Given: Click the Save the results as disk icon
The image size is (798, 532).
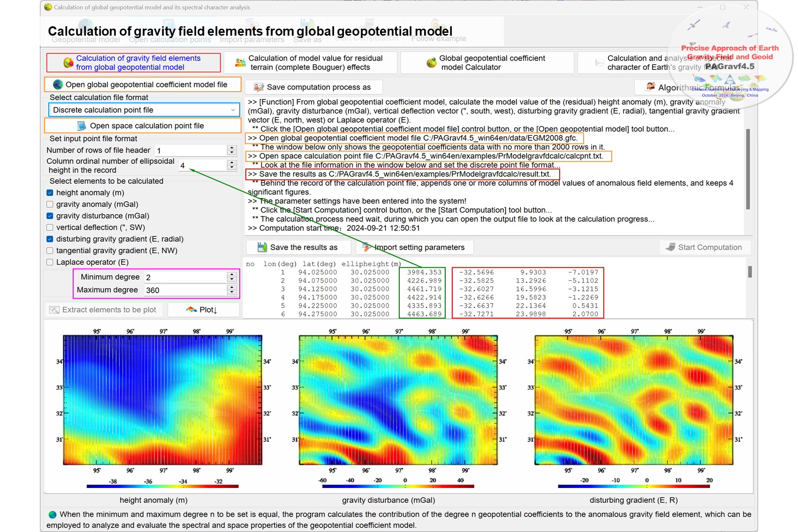Looking at the screenshot, I should pos(262,247).
